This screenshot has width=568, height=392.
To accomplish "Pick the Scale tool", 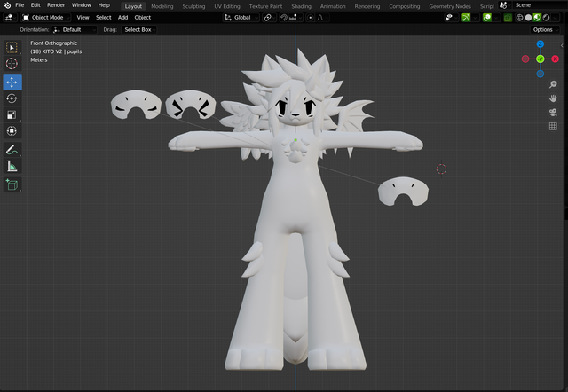I will [x=12, y=114].
